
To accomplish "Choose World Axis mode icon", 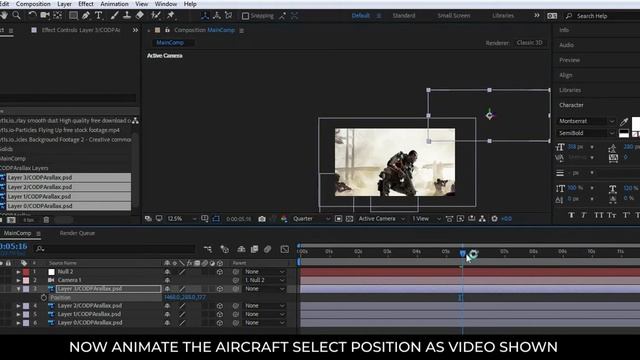I will pos(217,16).
